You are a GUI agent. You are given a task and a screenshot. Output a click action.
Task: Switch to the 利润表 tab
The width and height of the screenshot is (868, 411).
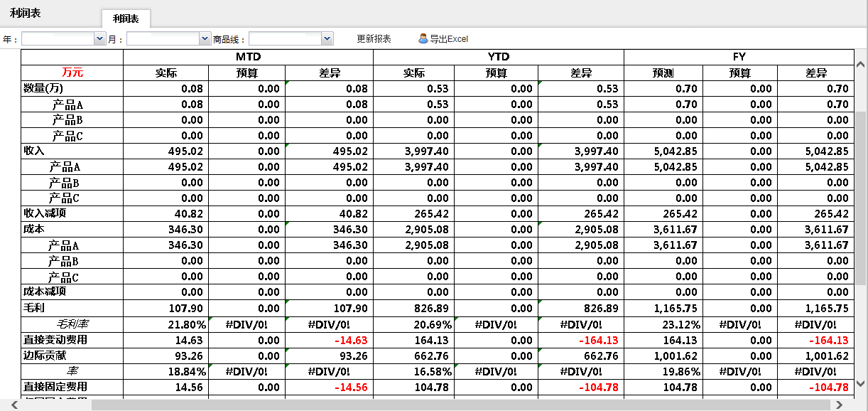click(126, 19)
